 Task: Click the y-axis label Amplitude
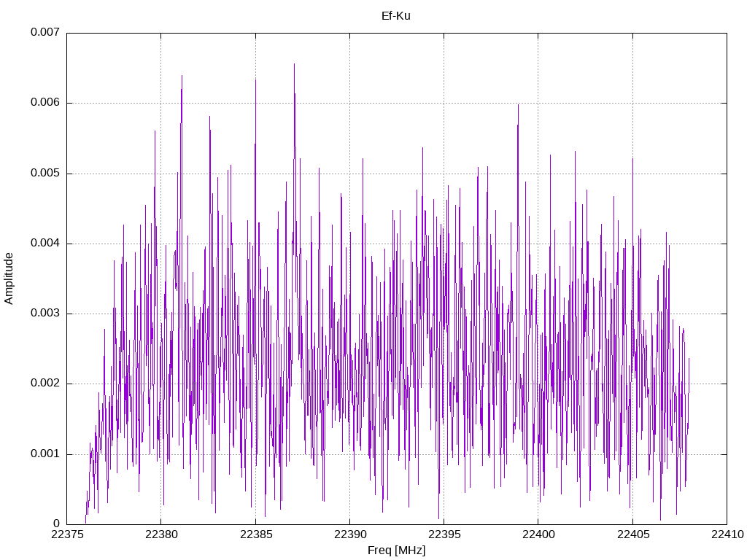click(x=9, y=279)
